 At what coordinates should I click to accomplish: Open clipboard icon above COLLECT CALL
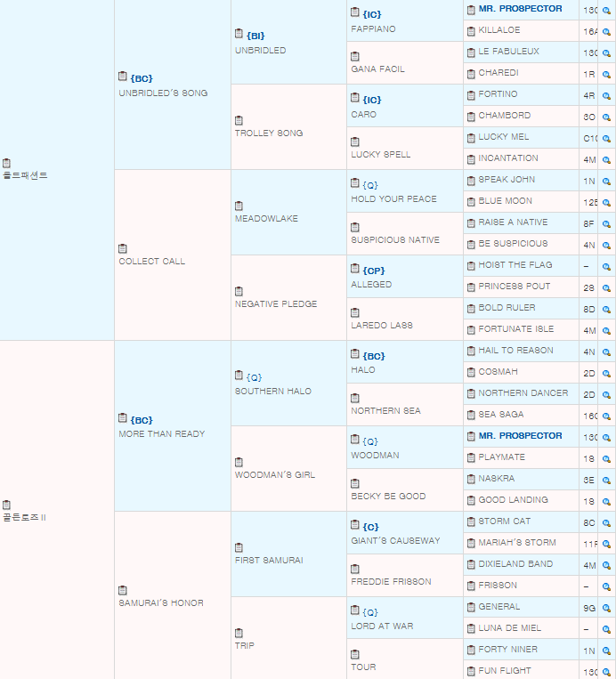[123, 248]
